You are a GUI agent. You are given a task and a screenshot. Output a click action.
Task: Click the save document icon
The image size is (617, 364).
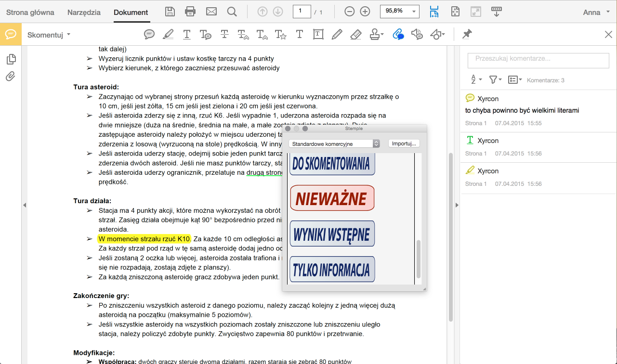(x=170, y=12)
